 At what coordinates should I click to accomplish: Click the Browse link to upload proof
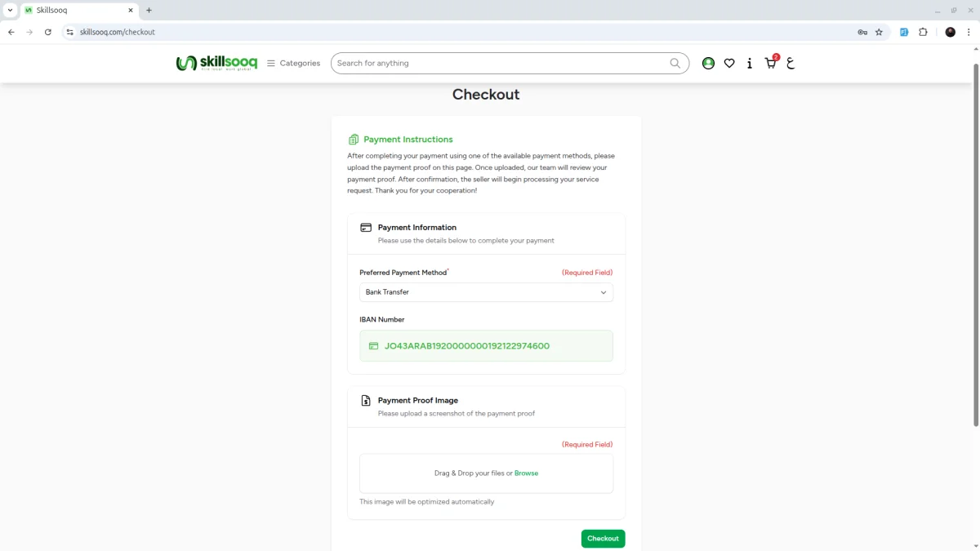click(x=526, y=473)
